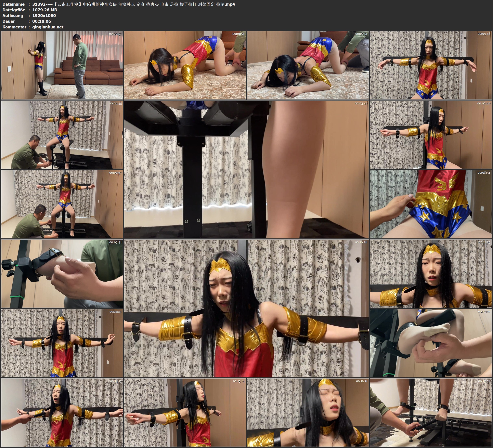Select the last thumbnail at 00:17:08
Screen dimensions: 493x448
tap(431, 412)
